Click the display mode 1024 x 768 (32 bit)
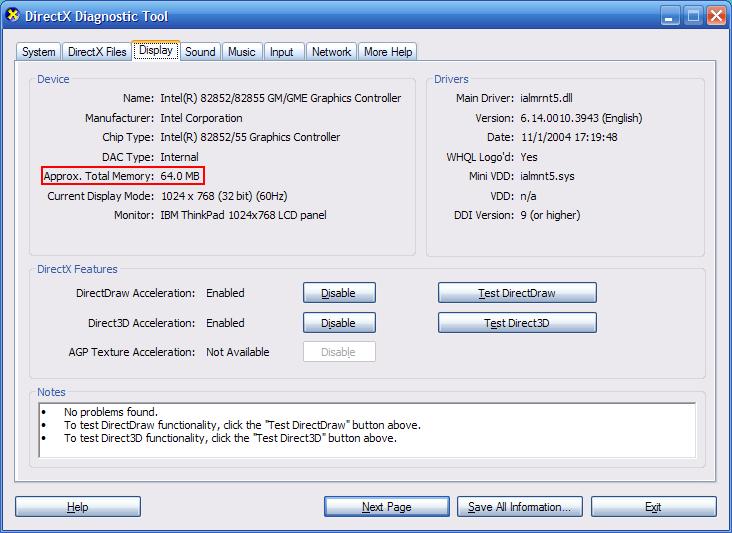732x533 pixels. click(x=224, y=196)
